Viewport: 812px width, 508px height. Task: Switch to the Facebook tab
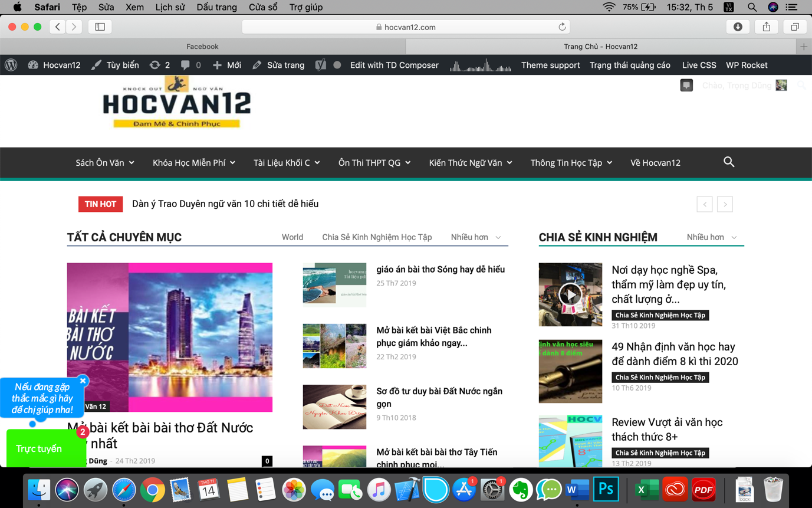(202, 47)
